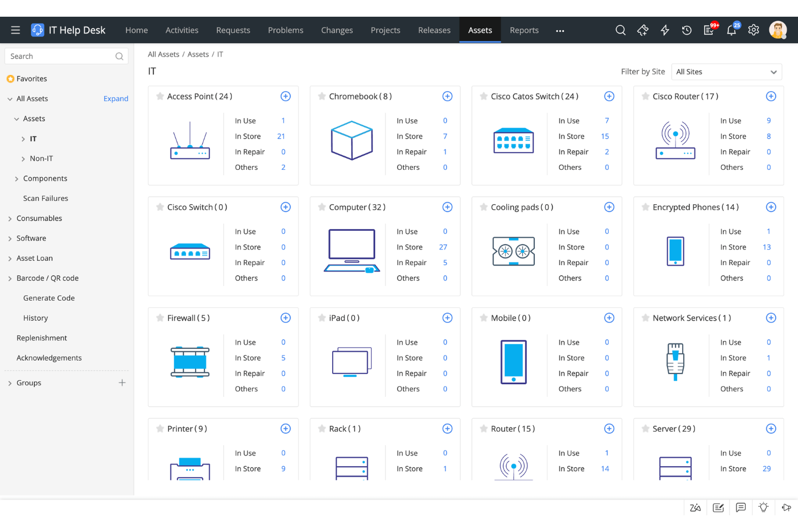Open notifications showing 25 unread alerts
Screen dimensions: 798x532
pos(731,30)
